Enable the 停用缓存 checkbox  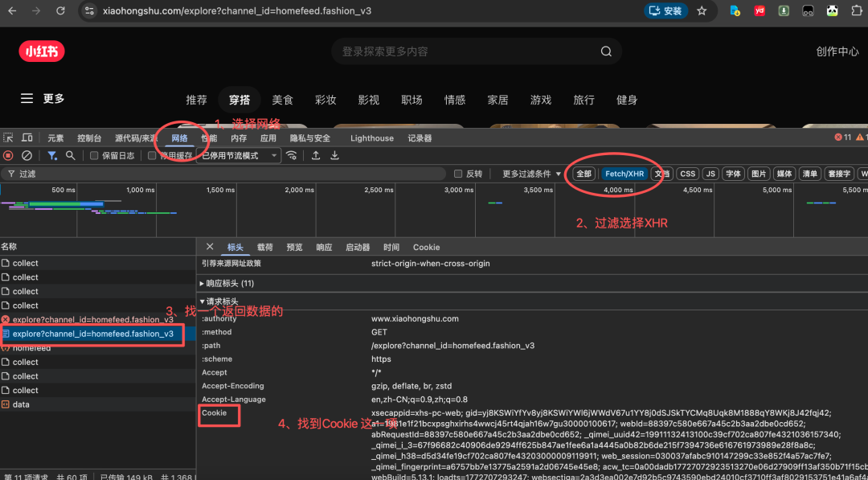point(152,155)
